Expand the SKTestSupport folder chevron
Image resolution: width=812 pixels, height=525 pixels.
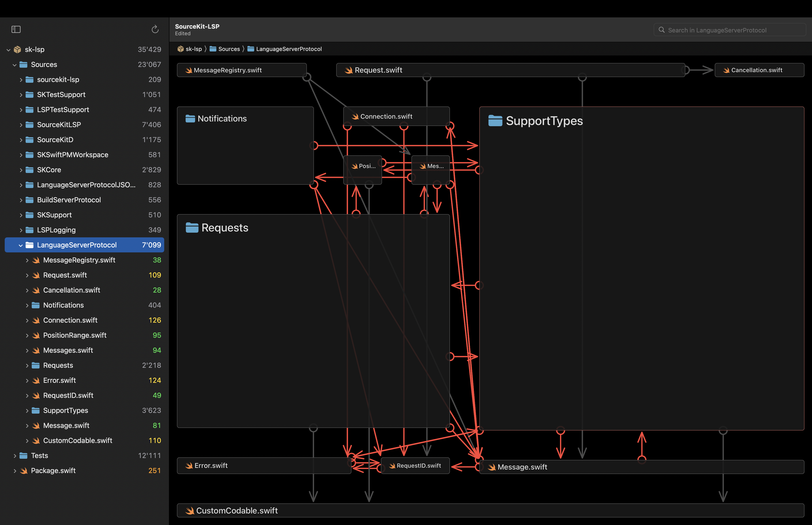point(21,95)
